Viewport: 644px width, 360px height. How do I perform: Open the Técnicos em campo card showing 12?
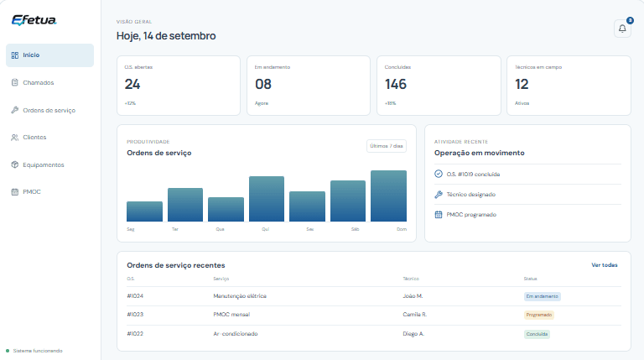569,86
